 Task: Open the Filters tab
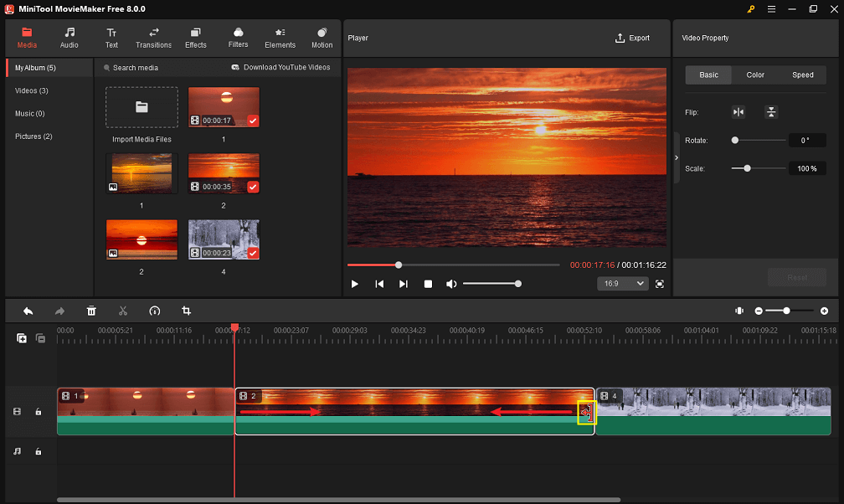pyautogui.click(x=238, y=39)
